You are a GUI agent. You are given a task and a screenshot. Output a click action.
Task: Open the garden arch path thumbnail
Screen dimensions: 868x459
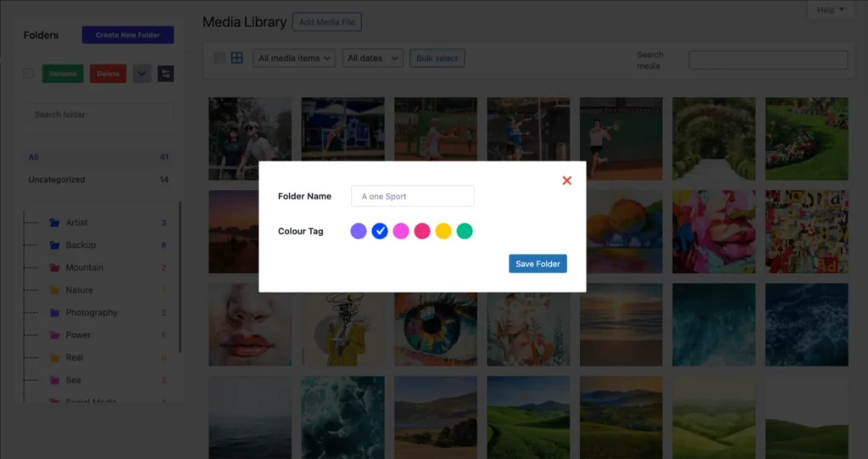coord(714,138)
